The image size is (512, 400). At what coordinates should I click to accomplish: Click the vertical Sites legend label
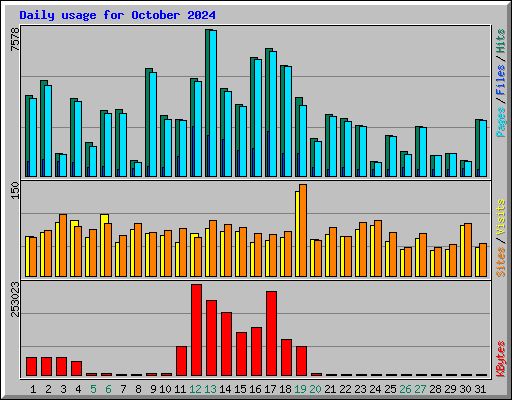tap(501, 262)
